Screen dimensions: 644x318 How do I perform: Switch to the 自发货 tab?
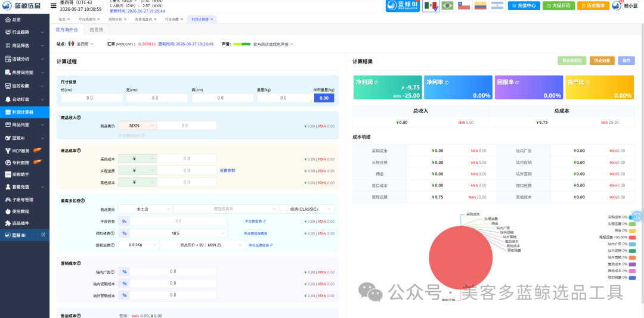(97, 30)
